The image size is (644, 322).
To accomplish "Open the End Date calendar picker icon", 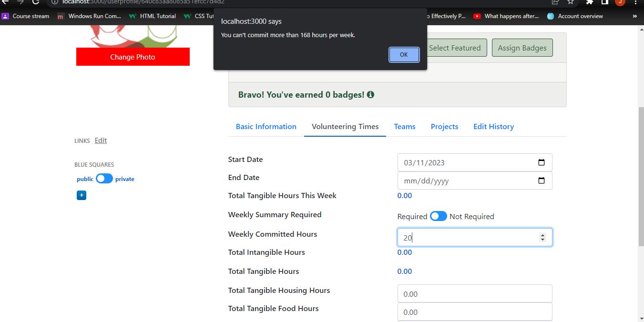I will click(541, 181).
